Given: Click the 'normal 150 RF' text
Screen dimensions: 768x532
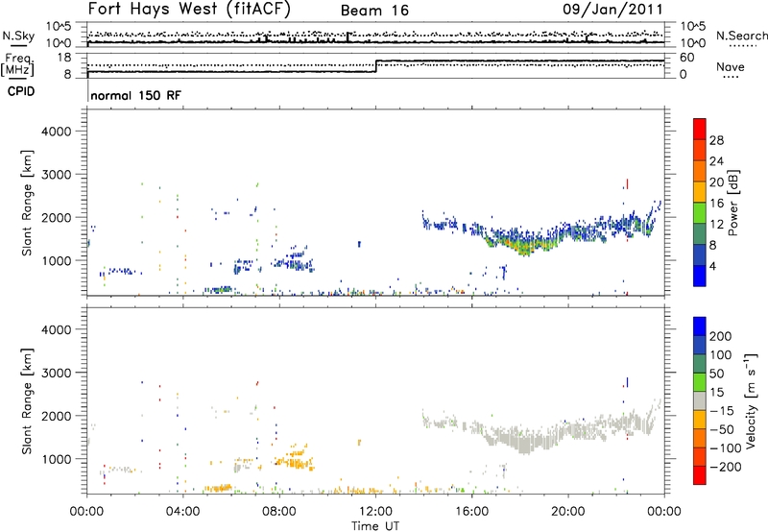Looking at the screenshot, I should pos(135,95).
